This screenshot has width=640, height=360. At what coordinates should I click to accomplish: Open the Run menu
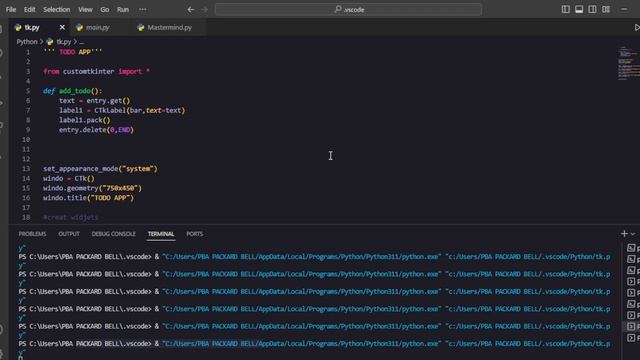(123, 9)
